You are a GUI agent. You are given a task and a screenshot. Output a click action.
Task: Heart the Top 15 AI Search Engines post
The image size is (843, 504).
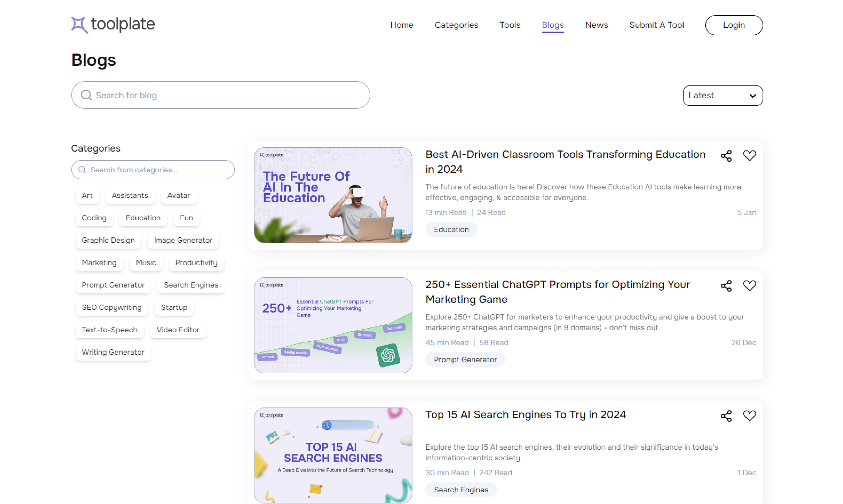point(749,416)
